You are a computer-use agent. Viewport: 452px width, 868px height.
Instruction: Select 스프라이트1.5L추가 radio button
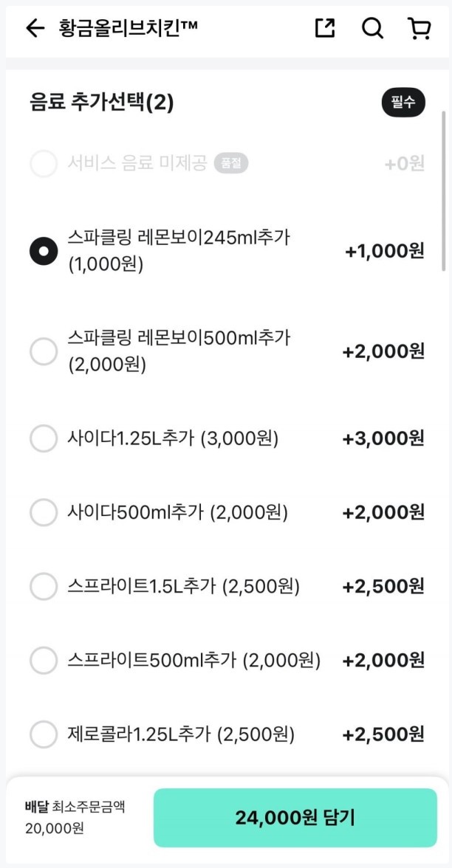[x=44, y=587]
